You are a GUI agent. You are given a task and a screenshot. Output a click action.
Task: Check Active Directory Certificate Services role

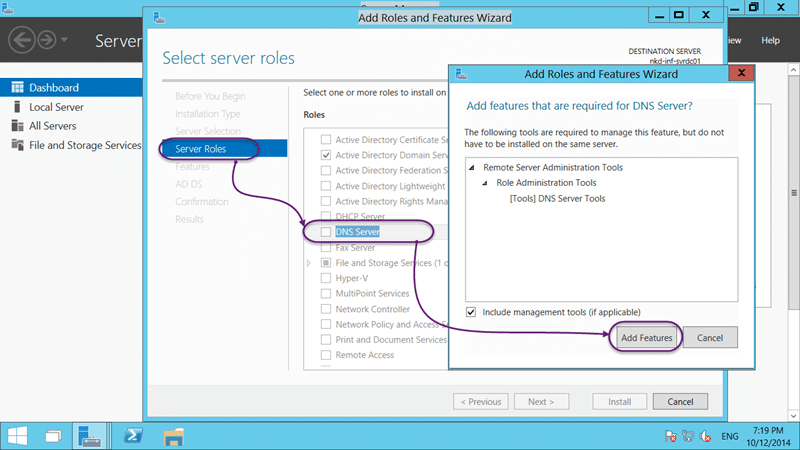326,139
